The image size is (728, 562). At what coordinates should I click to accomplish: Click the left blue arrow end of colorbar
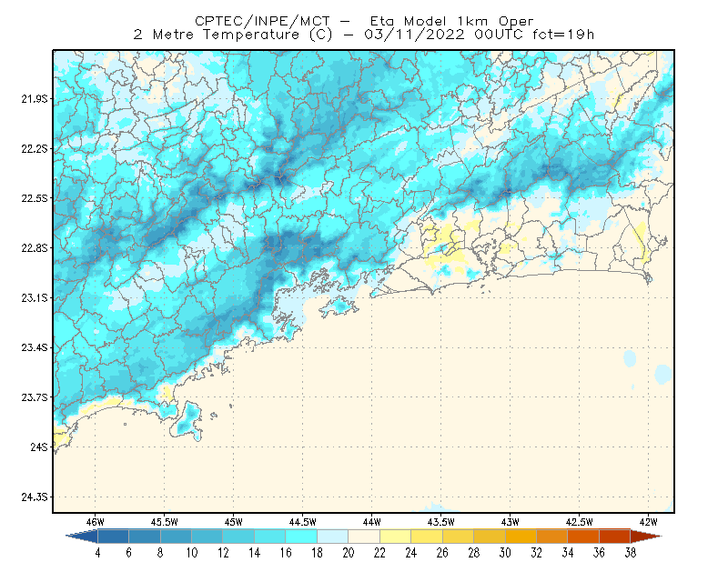point(82,537)
